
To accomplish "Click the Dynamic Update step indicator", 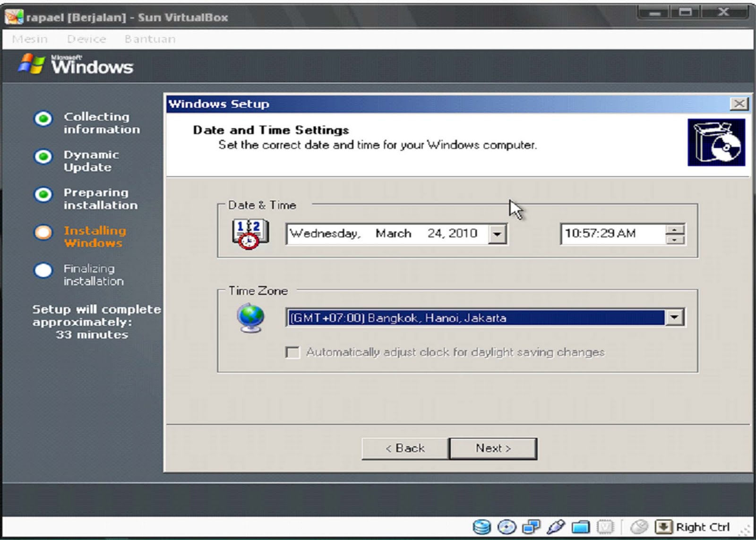I will pyautogui.click(x=43, y=156).
